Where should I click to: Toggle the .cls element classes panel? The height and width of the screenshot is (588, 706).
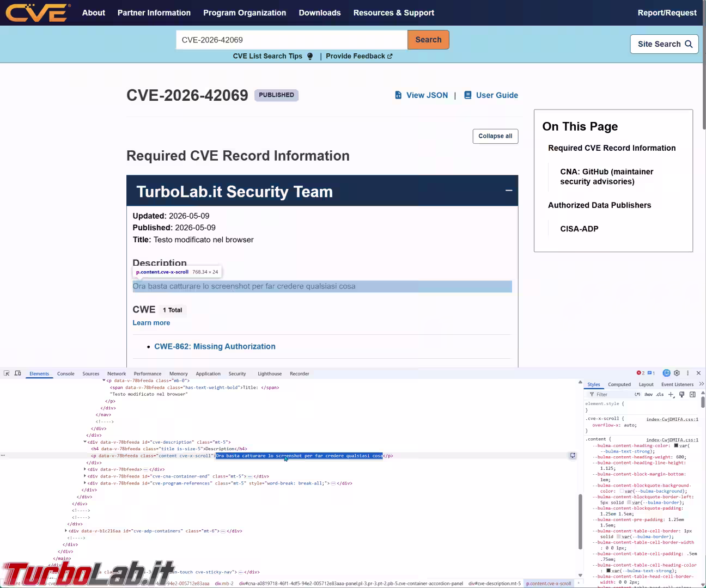(x=660, y=394)
